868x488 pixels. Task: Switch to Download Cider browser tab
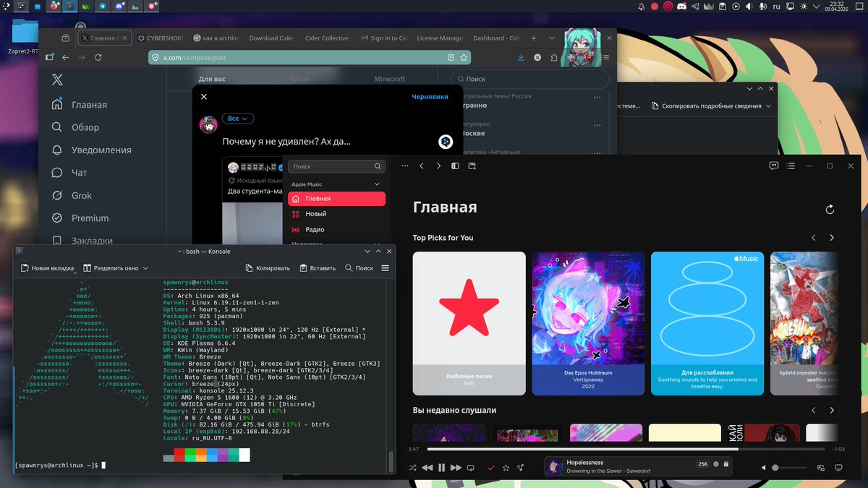(x=273, y=38)
